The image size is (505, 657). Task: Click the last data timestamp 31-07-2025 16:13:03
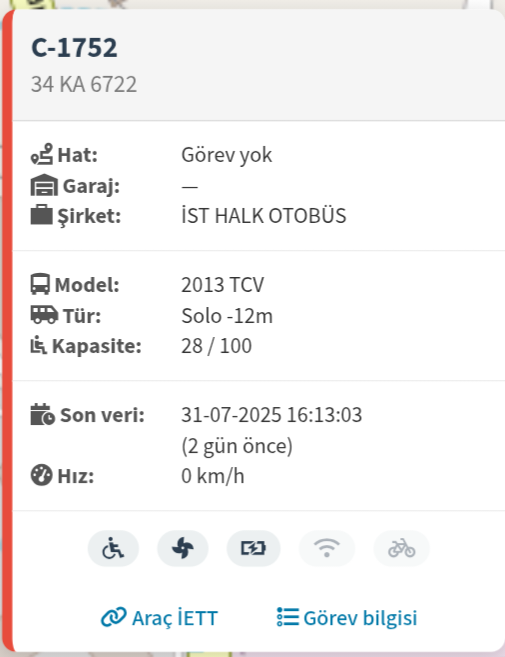[272, 415]
